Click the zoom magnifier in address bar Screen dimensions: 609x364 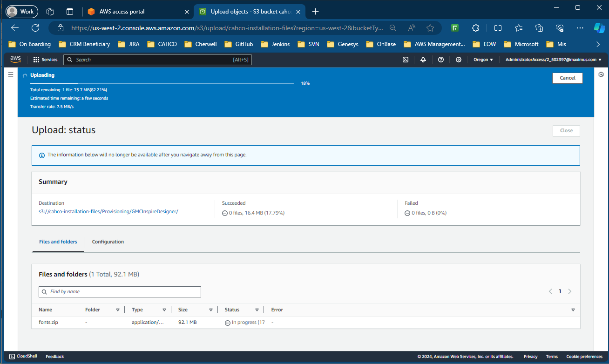pyautogui.click(x=393, y=28)
